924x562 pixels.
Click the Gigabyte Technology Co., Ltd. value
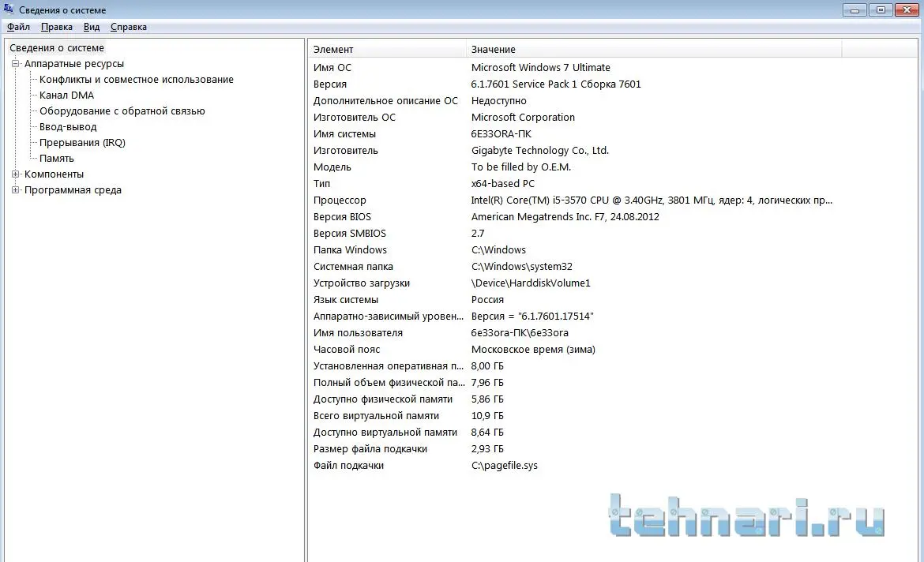[539, 150]
